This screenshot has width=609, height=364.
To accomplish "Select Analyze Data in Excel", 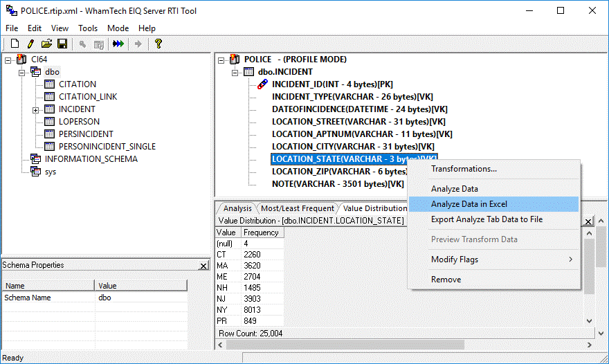I will click(x=493, y=204).
